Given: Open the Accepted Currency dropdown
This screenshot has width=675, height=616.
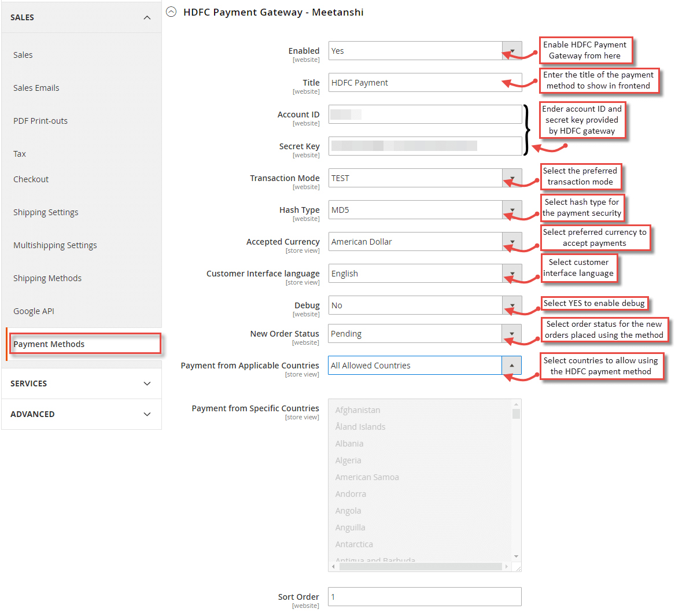Looking at the screenshot, I should [511, 241].
